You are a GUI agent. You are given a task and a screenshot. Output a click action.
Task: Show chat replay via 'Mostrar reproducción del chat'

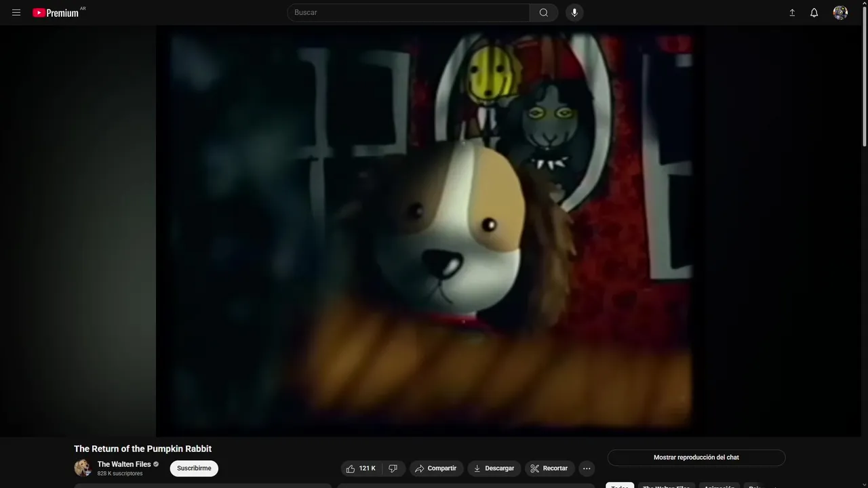pyautogui.click(x=696, y=457)
